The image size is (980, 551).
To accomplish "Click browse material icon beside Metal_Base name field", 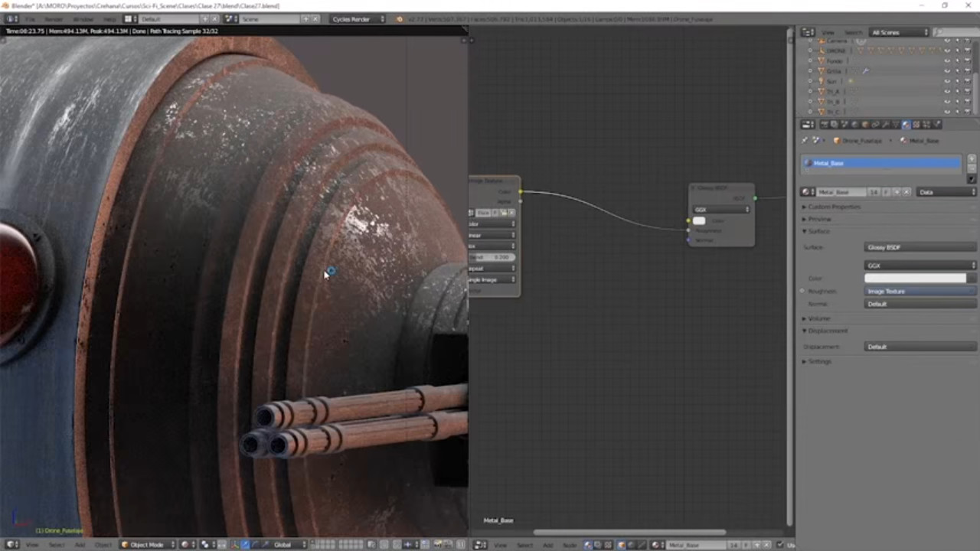I will 808,192.
